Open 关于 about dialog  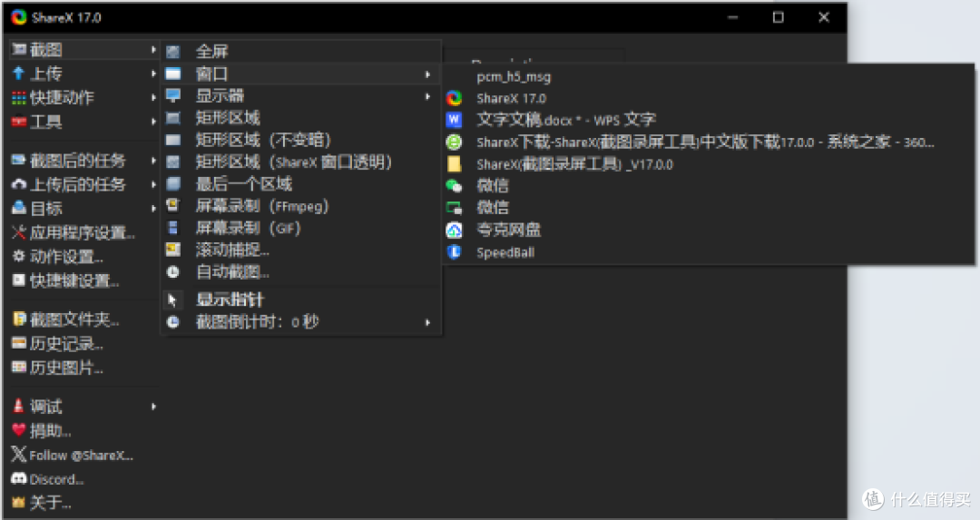(83, 503)
